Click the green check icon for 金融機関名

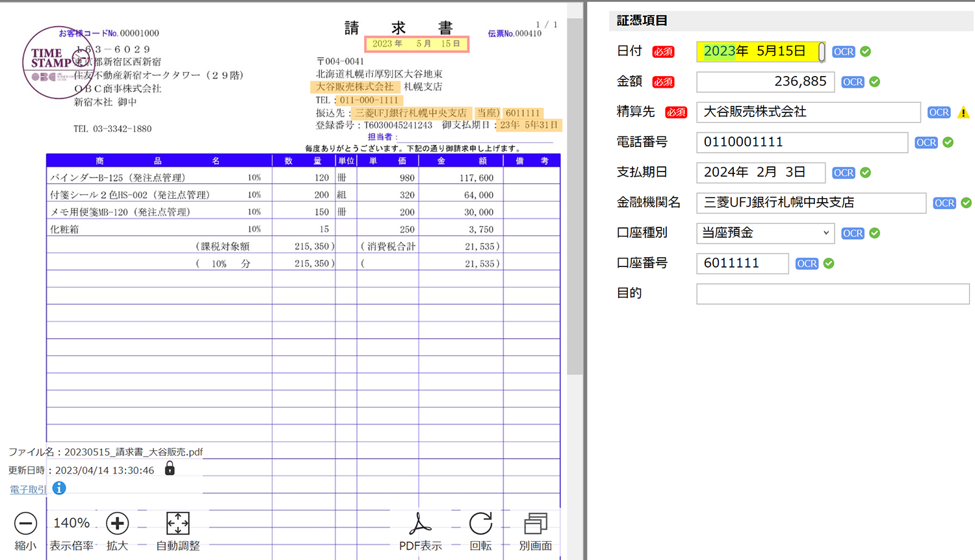tap(966, 203)
